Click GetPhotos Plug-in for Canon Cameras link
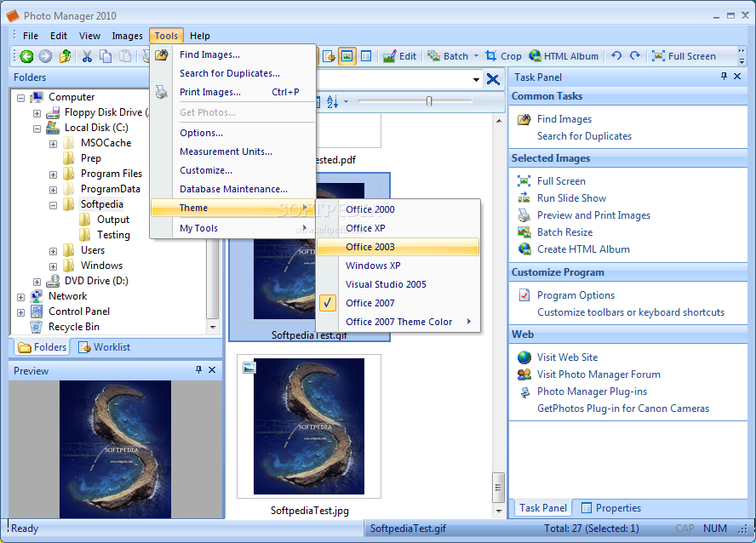Viewport: 756px width, 543px height. pos(623,409)
